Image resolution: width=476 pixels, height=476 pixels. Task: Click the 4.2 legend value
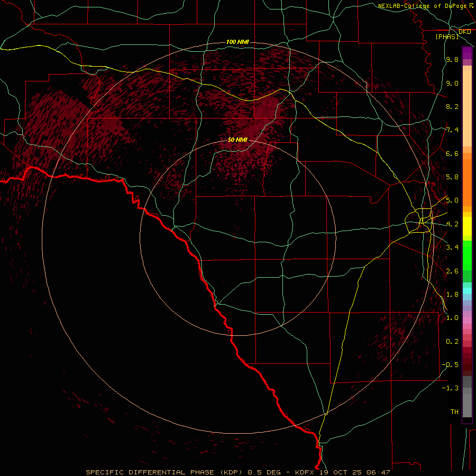coord(452,224)
